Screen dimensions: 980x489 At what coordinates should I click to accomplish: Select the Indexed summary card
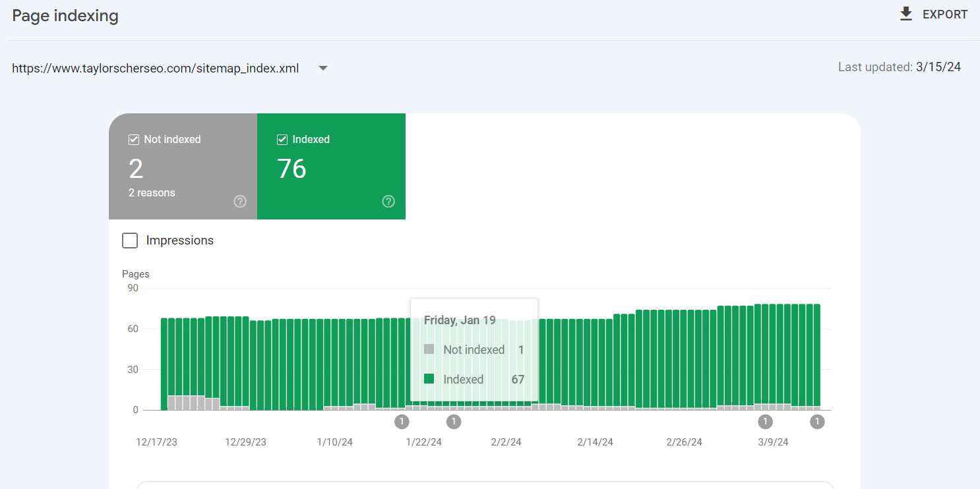(x=331, y=166)
